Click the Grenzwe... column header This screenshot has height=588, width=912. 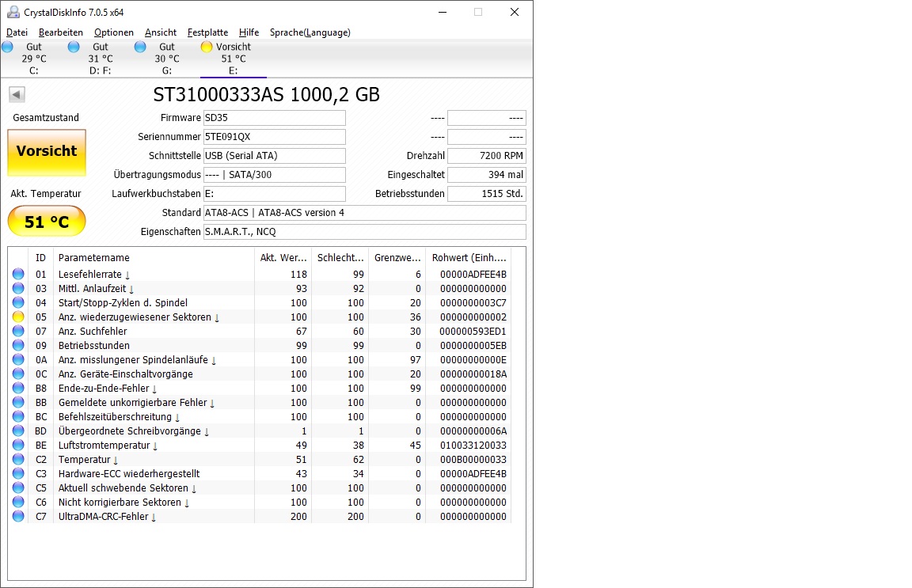[x=397, y=258]
